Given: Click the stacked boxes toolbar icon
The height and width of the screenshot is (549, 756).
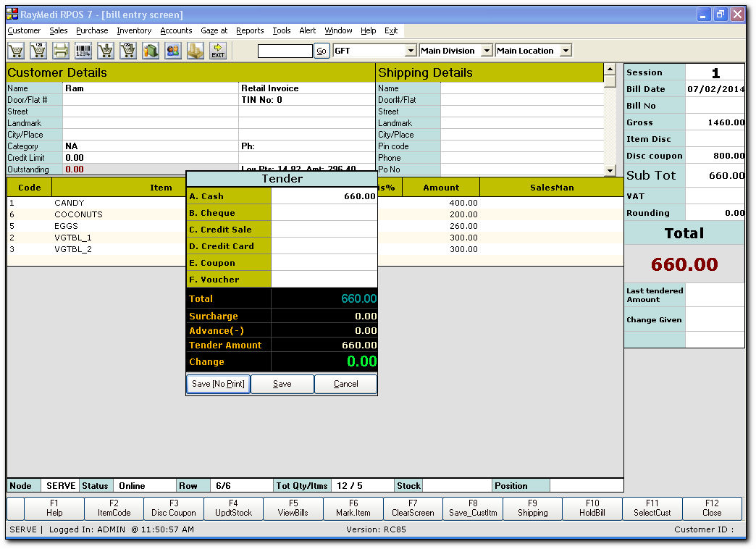Looking at the screenshot, I should point(196,51).
